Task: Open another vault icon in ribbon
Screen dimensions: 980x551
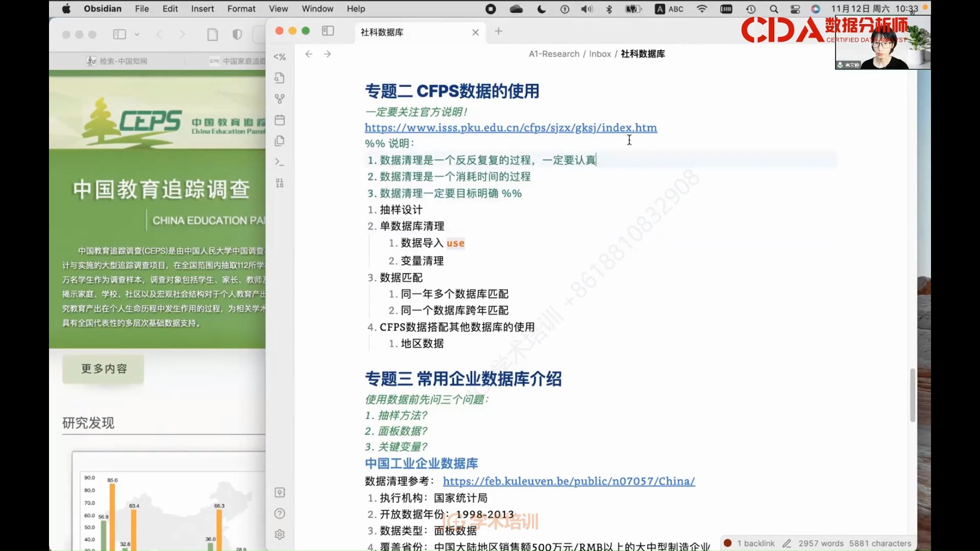Action: click(x=279, y=492)
